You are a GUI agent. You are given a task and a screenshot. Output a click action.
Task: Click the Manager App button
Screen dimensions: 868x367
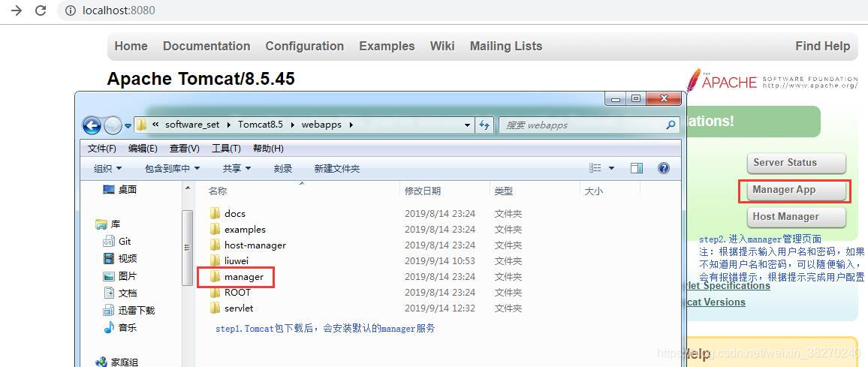pos(796,190)
